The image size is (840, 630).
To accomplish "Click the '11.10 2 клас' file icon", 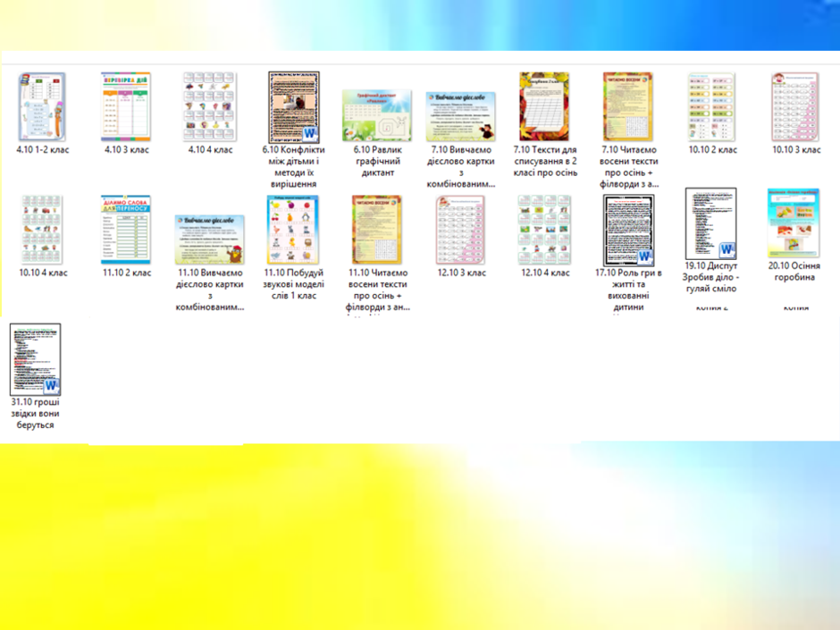I will point(126,230).
